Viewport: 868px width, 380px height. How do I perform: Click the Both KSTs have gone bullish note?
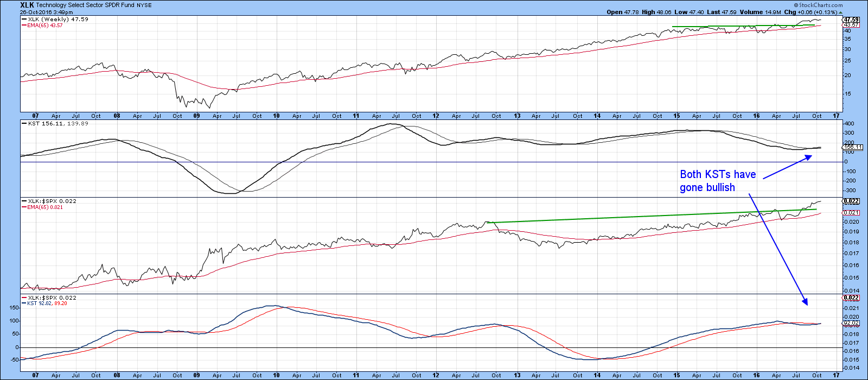pos(718,181)
